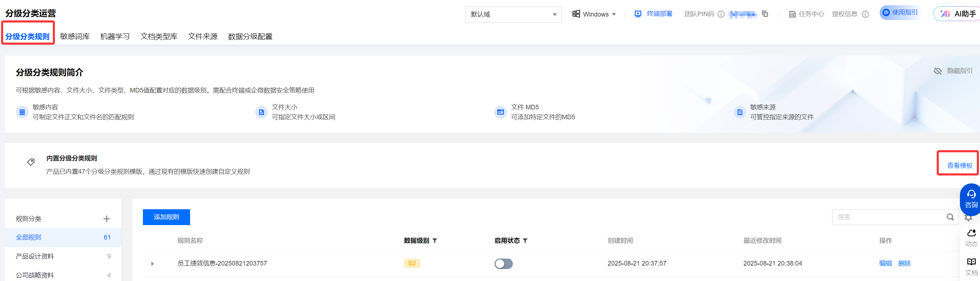Switch to the sensitive word library tab
The height and width of the screenshot is (281, 980).
75,37
